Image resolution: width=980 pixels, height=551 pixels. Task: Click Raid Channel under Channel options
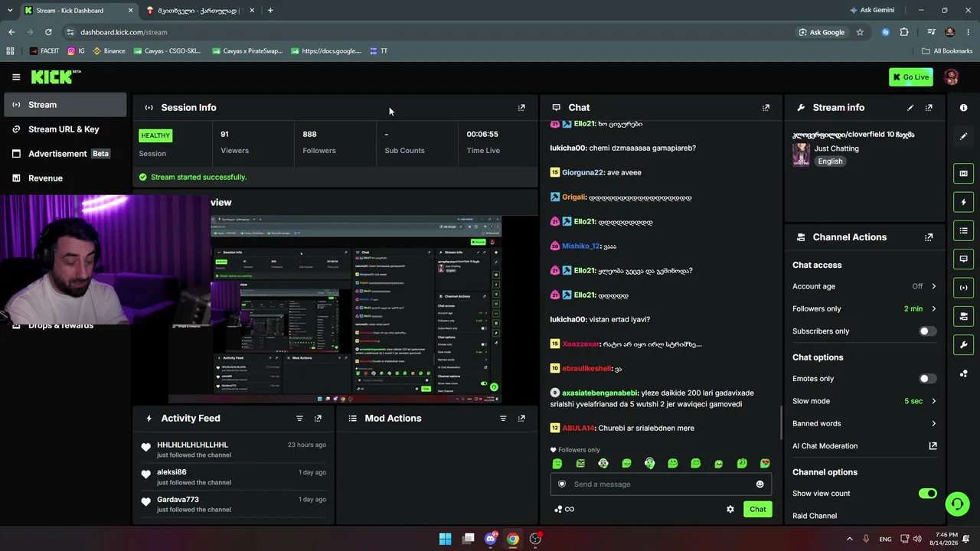point(815,517)
